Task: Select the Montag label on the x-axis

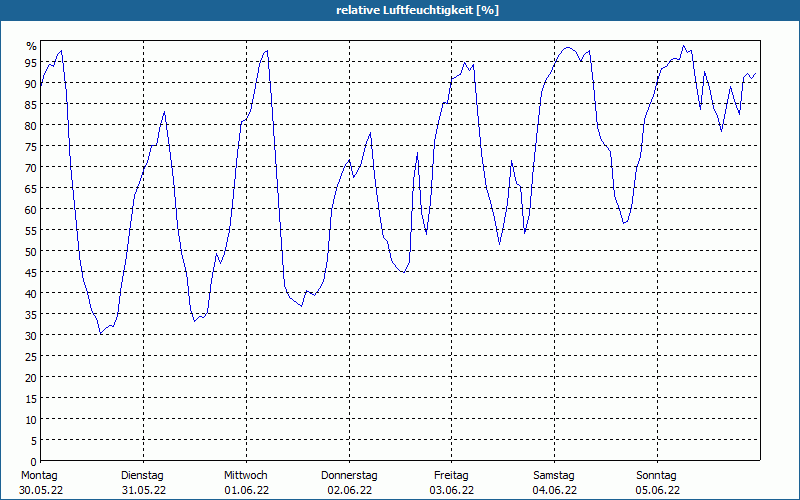Action: [39, 475]
